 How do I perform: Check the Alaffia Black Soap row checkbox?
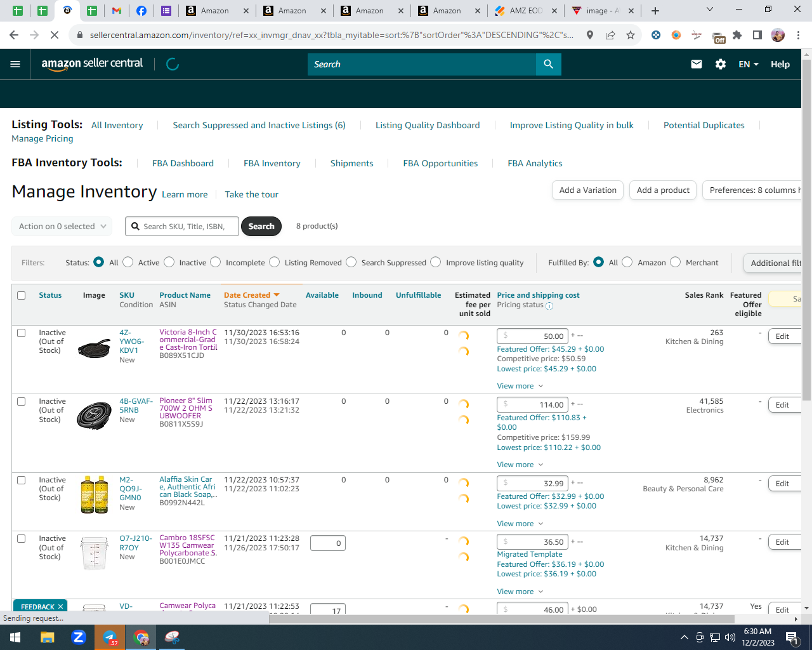(21, 480)
